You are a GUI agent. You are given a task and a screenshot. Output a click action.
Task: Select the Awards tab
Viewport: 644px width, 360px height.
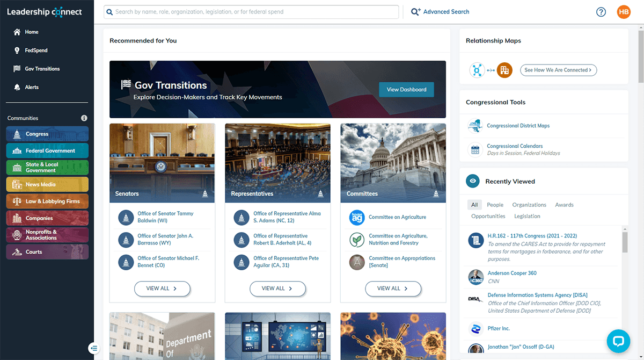point(564,205)
